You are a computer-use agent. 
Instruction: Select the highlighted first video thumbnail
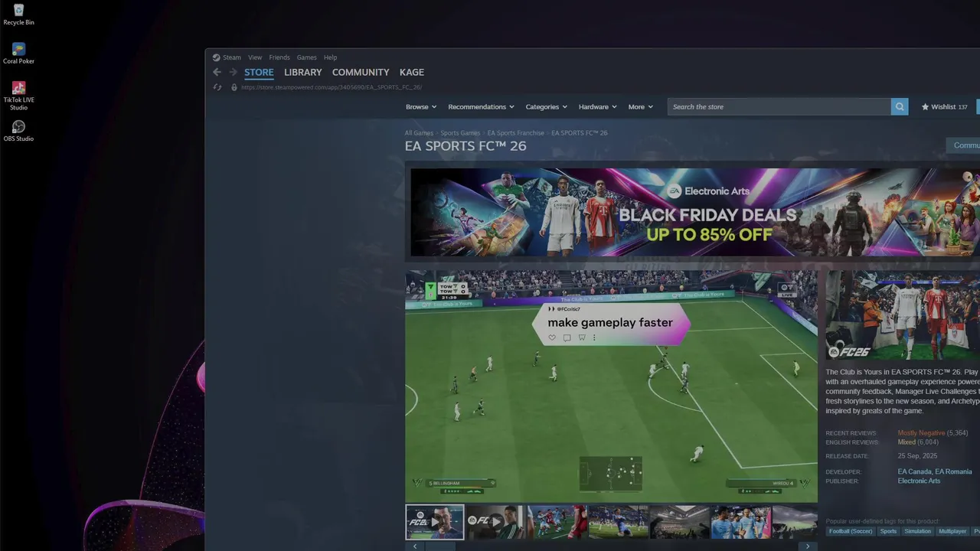[434, 522]
